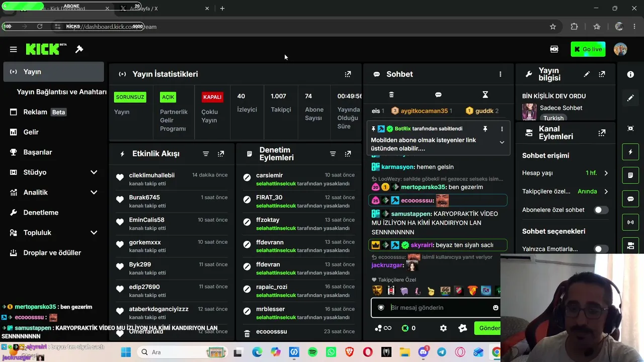The width and height of the screenshot is (644, 362).
Task: Expand the pinned message with chevron
Action: (502, 142)
